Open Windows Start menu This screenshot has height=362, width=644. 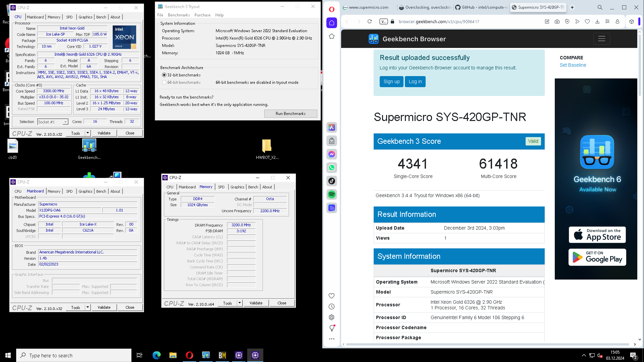click(8, 355)
